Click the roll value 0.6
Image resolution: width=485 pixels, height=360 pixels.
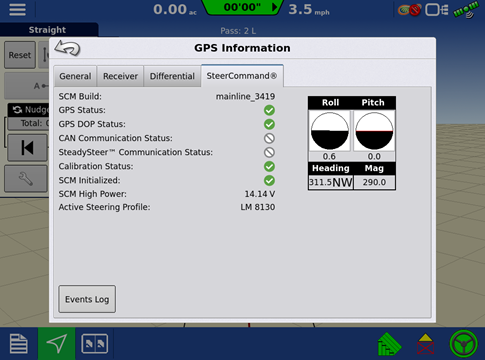pos(329,156)
